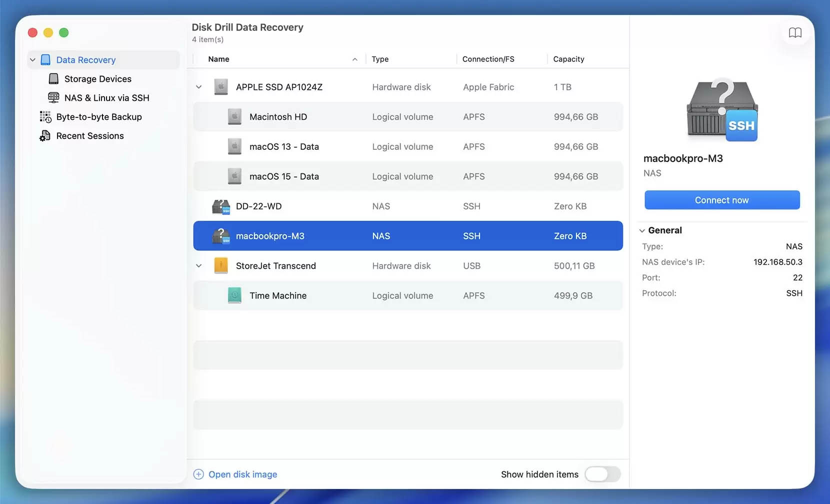Click the Capacity column header

(x=568, y=59)
